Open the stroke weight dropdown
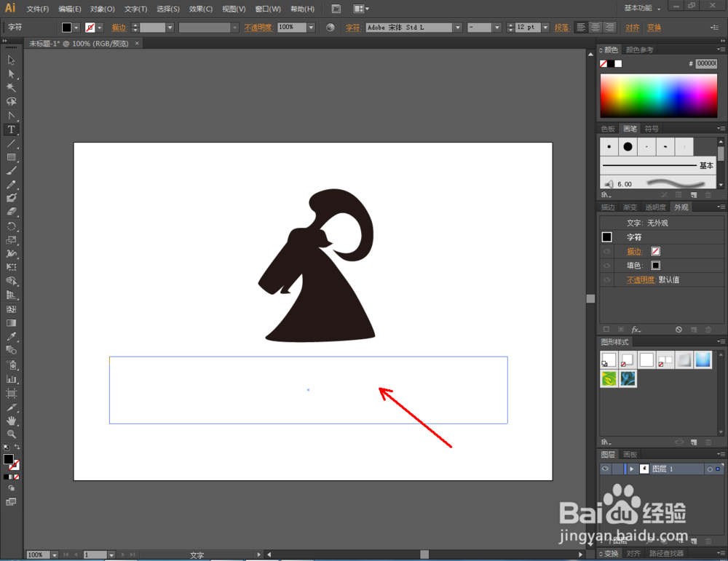Screen dimensions: 728x561 tap(170, 28)
